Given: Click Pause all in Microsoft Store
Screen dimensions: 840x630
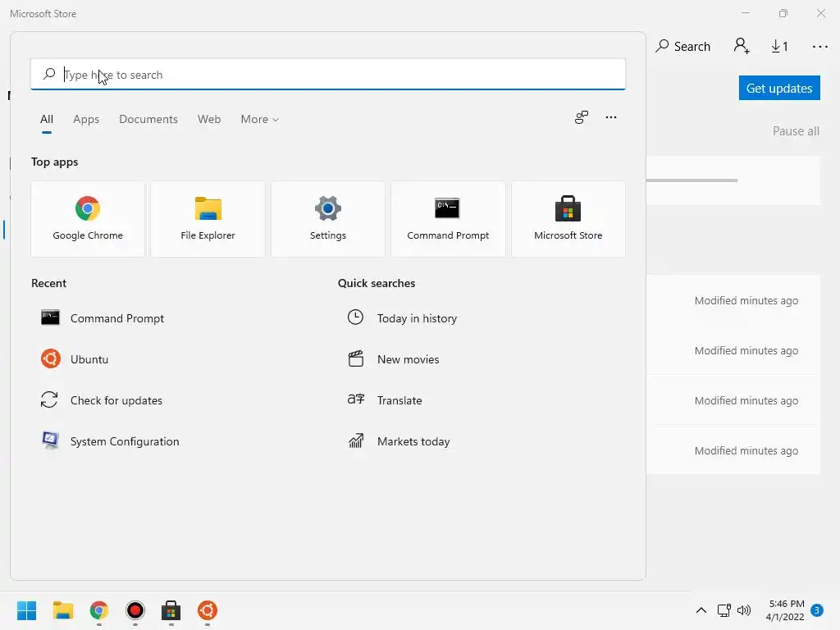Looking at the screenshot, I should 796,131.
